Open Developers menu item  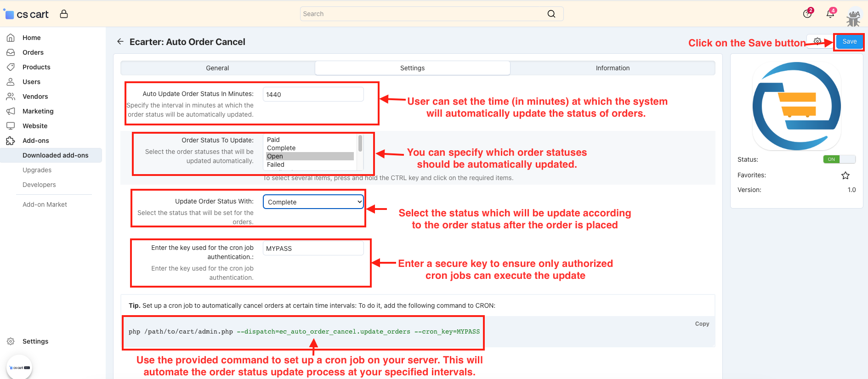pos(39,185)
